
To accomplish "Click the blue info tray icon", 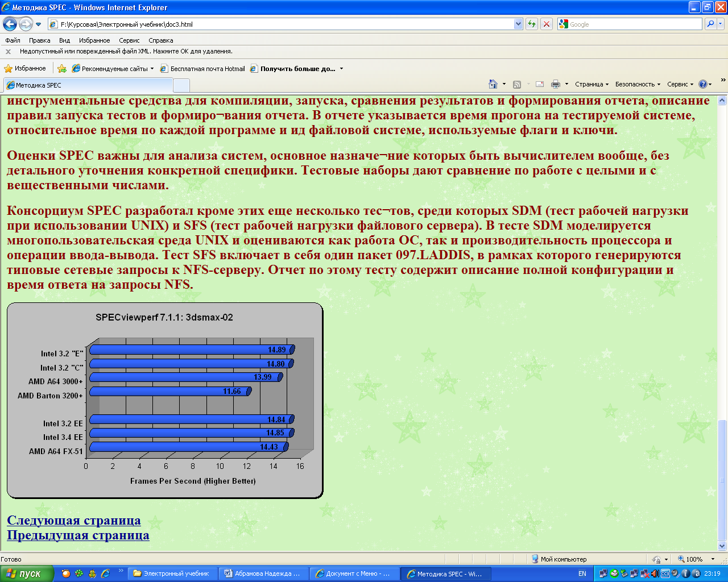I will (x=685, y=573).
